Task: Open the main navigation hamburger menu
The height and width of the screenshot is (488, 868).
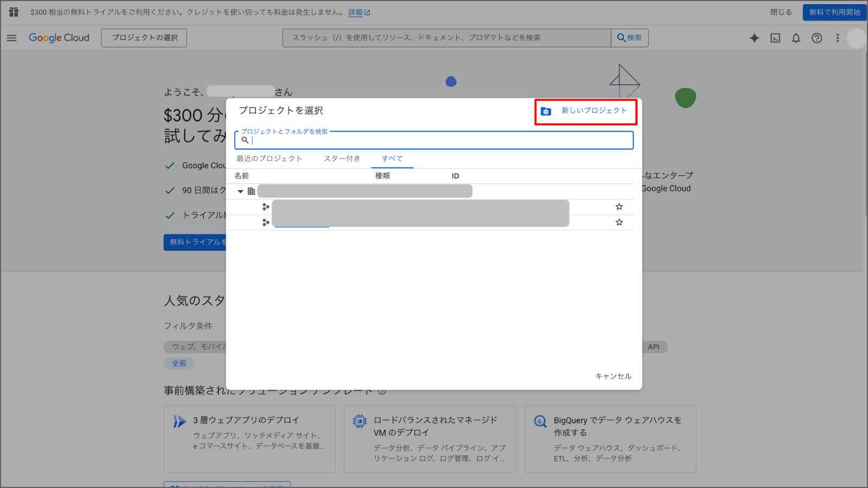Action: point(11,38)
